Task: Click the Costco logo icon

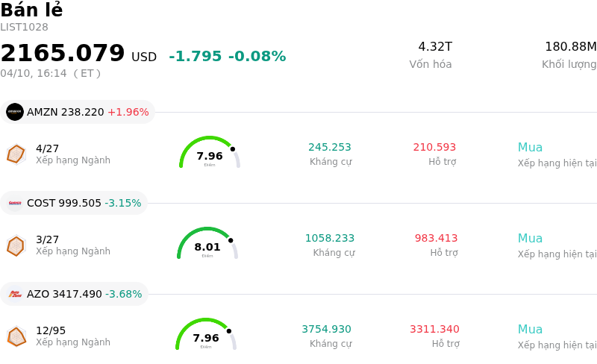Action: [15, 203]
